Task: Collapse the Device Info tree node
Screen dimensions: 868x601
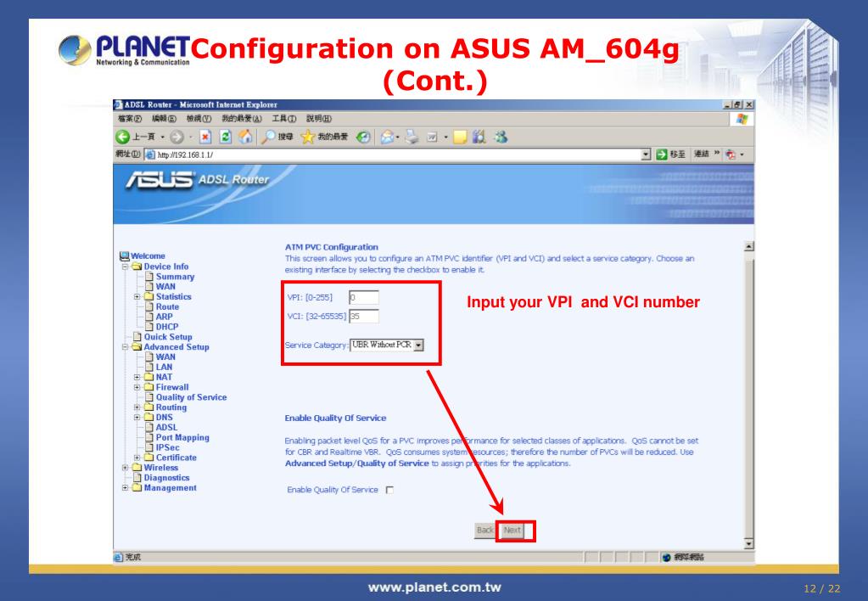Action: (125, 267)
